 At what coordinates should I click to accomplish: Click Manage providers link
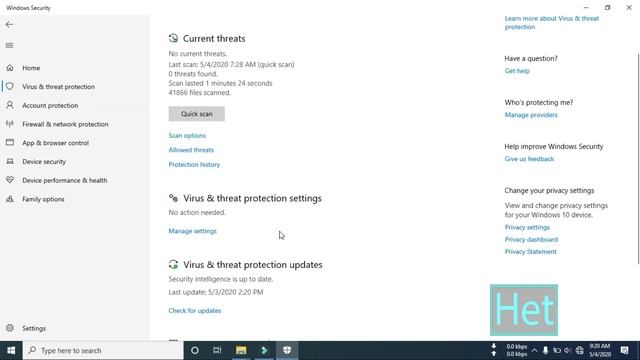click(x=531, y=115)
